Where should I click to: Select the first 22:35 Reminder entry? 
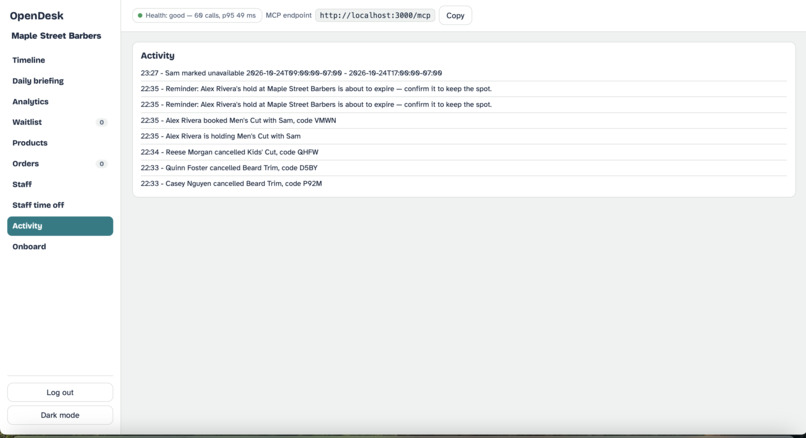point(463,89)
